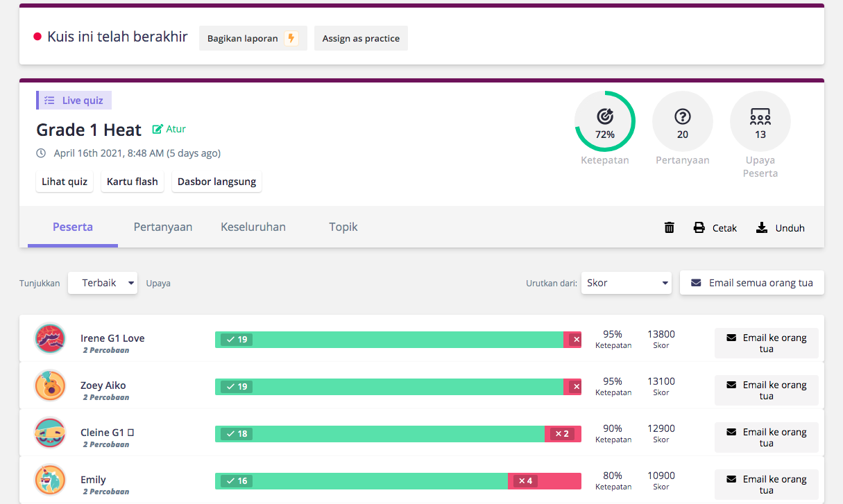Click Zoey Aiko's green progress bar

[x=389, y=386]
